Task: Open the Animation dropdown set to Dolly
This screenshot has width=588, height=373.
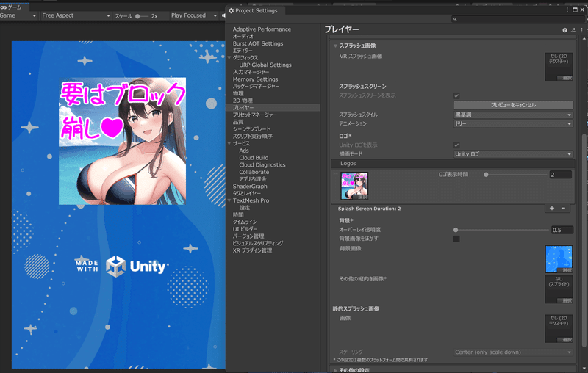Action: click(x=513, y=123)
